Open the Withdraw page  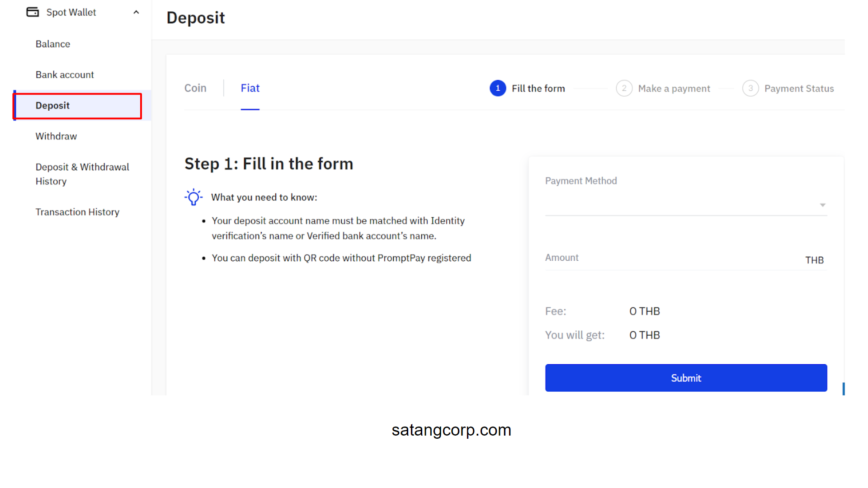[x=56, y=136]
